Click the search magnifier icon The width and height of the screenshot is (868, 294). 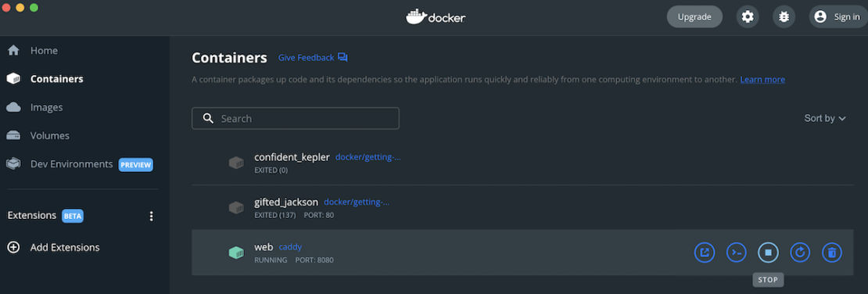coord(209,119)
